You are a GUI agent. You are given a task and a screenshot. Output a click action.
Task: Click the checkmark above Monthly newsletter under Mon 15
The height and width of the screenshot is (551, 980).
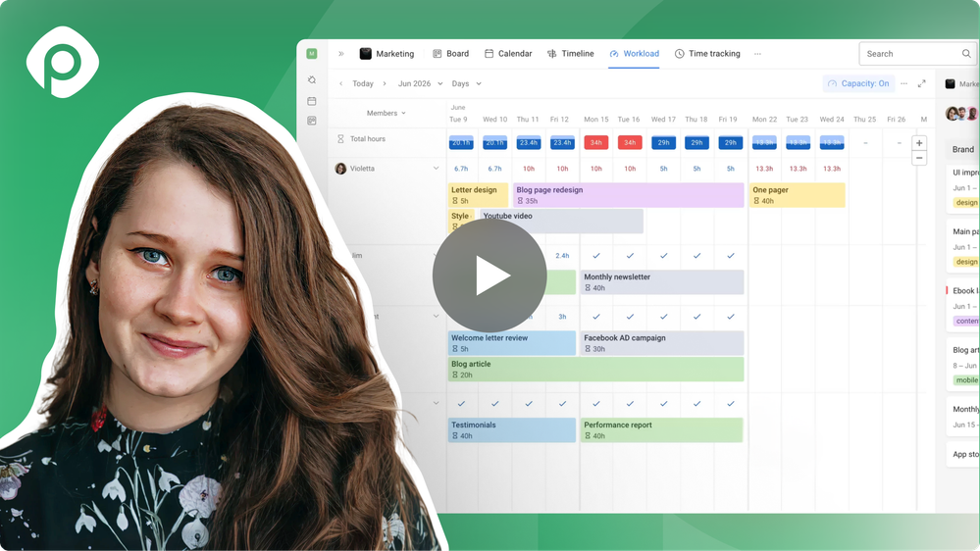596,256
